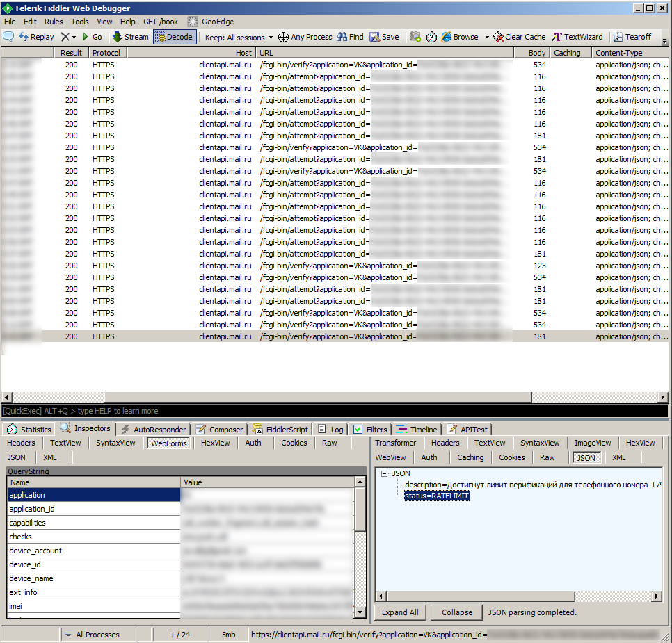Open the Keep: All sessions dropdown
Screen dimensions: 672x643
pos(239,38)
